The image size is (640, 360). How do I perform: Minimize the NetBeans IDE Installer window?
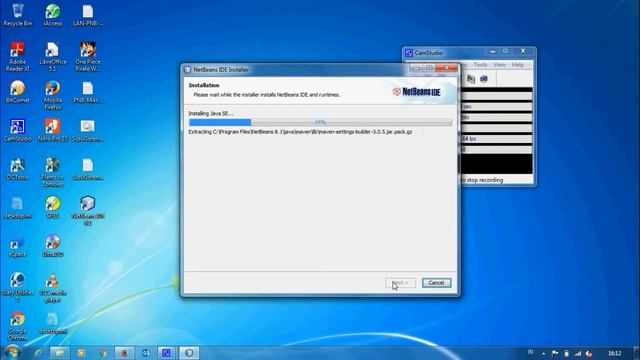pos(416,68)
